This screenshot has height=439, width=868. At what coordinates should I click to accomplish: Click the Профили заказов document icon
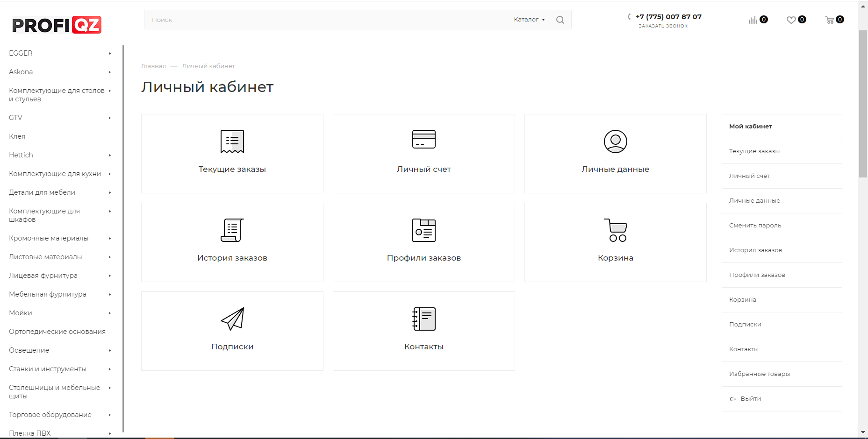[x=424, y=230]
